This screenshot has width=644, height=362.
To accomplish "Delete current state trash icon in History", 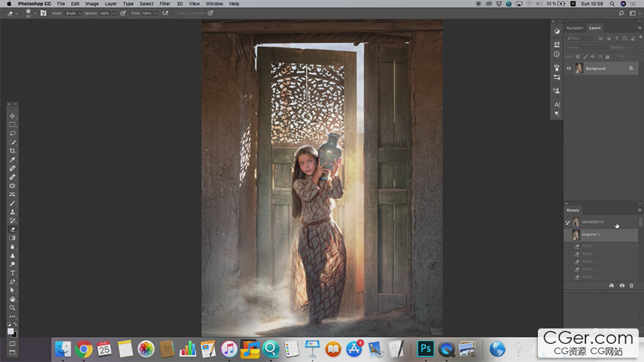I will 632,285.
